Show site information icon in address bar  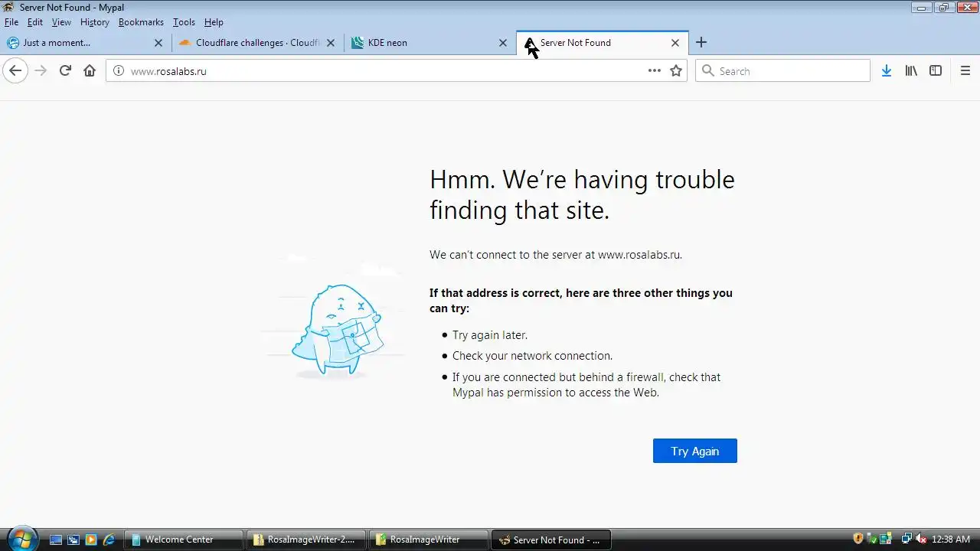click(x=118, y=70)
